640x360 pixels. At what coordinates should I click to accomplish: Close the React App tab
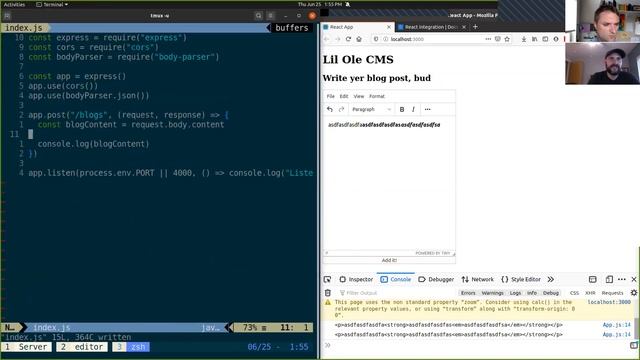(389, 27)
